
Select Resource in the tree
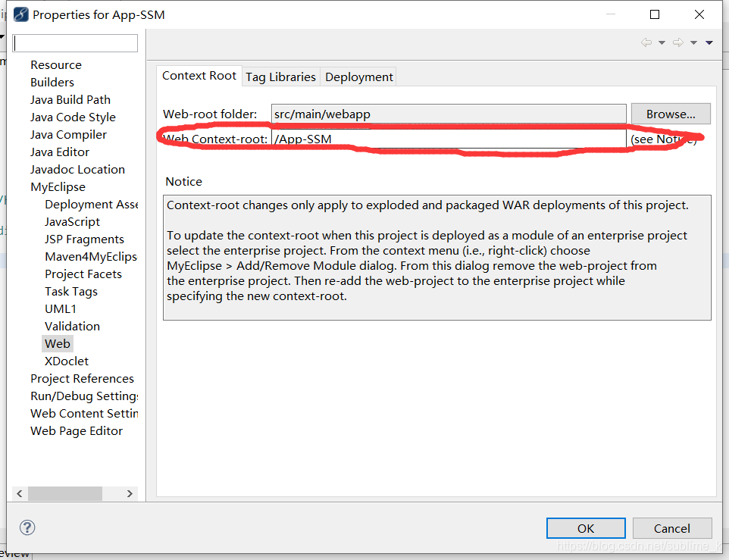[x=56, y=64]
